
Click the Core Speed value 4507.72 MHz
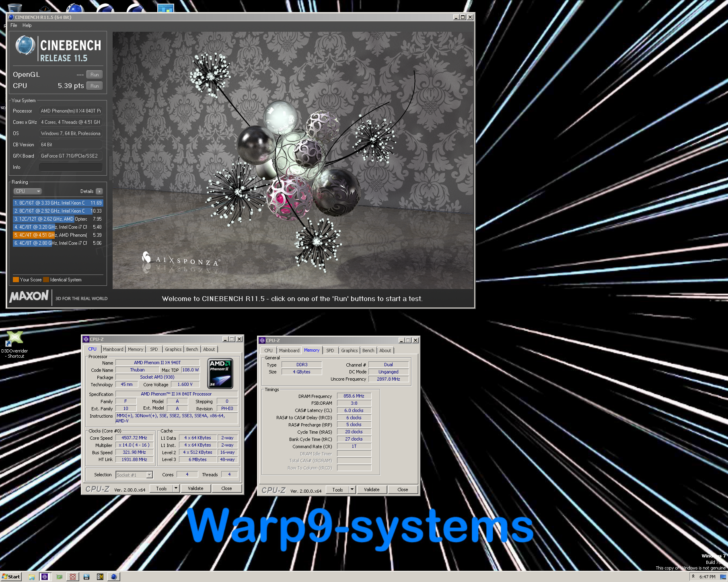pyautogui.click(x=134, y=438)
